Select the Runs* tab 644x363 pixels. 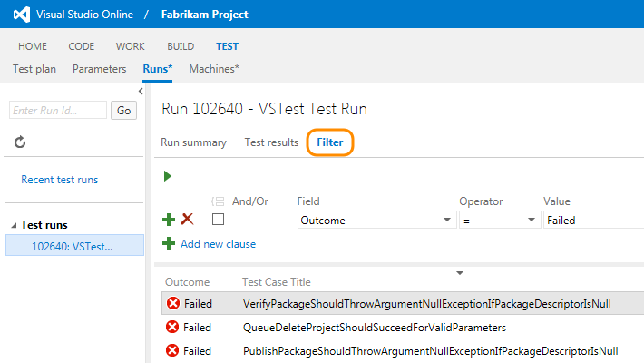point(157,69)
